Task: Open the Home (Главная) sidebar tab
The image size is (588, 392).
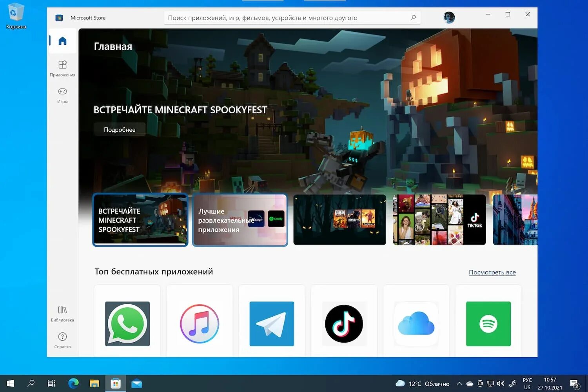Action: coord(62,41)
